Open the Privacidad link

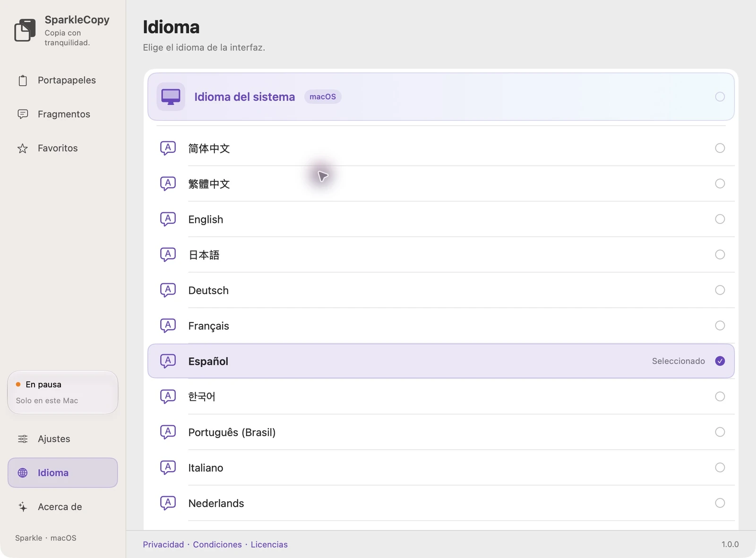pyautogui.click(x=163, y=544)
